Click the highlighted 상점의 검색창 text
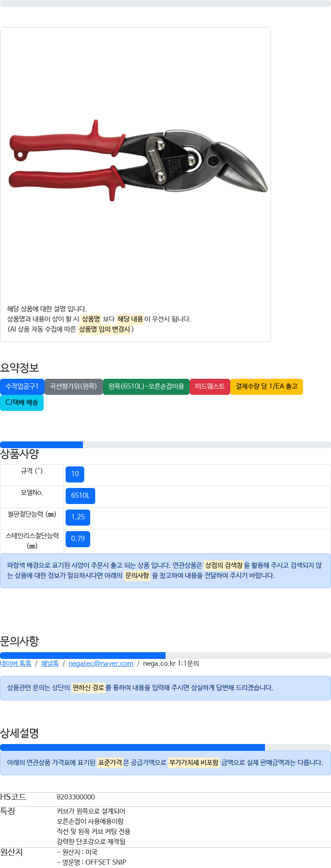This screenshot has height=868, width=331. [224, 565]
